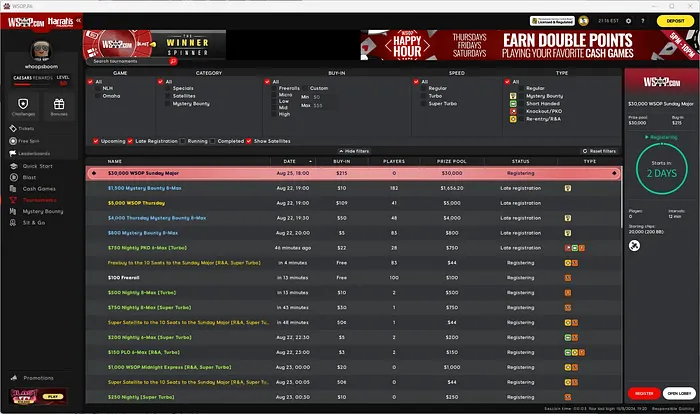
Task: Click Short Handed type filter icon
Action: (513, 104)
